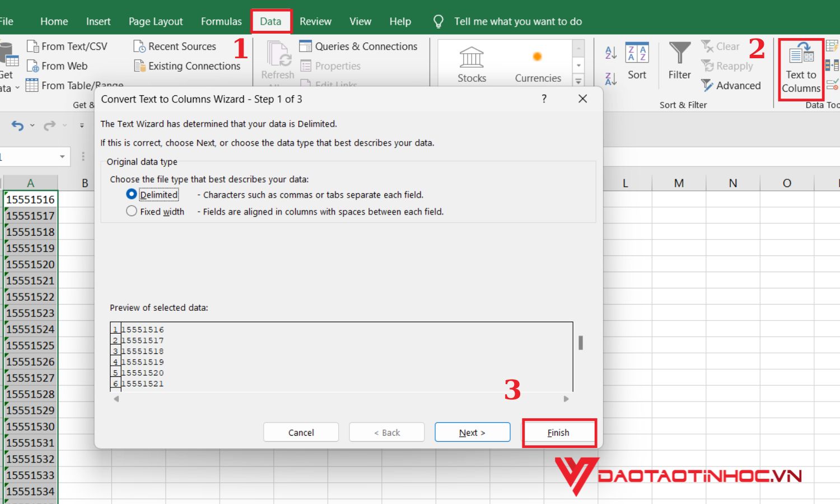Open the View tab
The height and width of the screenshot is (504, 840).
point(360,22)
